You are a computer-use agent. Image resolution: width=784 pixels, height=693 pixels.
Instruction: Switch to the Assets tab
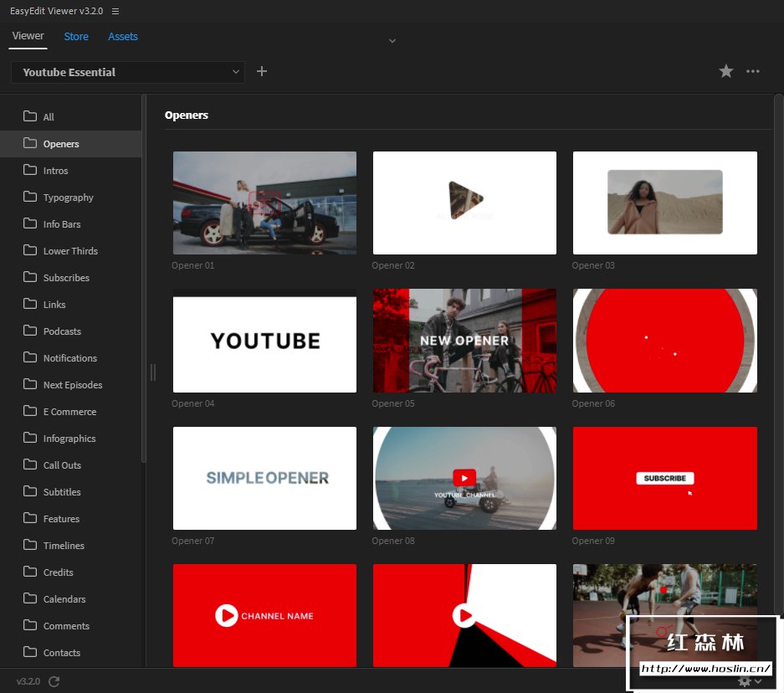coord(123,36)
